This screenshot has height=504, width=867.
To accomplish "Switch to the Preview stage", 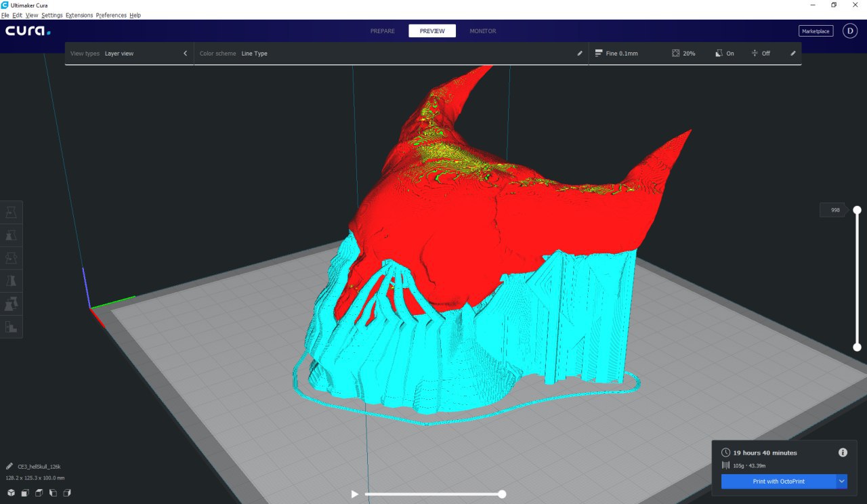I will coord(432,31).
